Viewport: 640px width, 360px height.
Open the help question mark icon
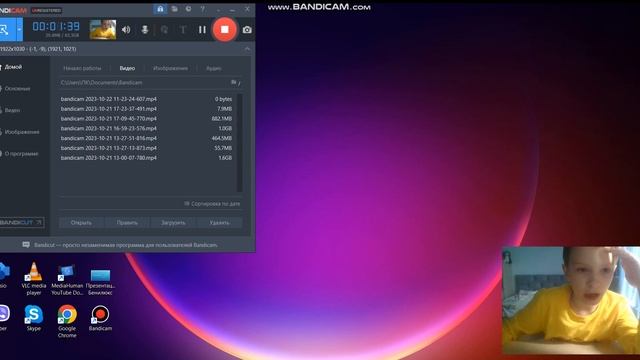[202, 9]
